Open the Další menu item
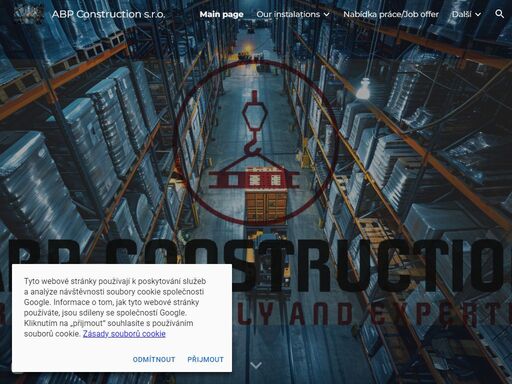The height and width of the screenshot is (384, 512). coord(462,14)
